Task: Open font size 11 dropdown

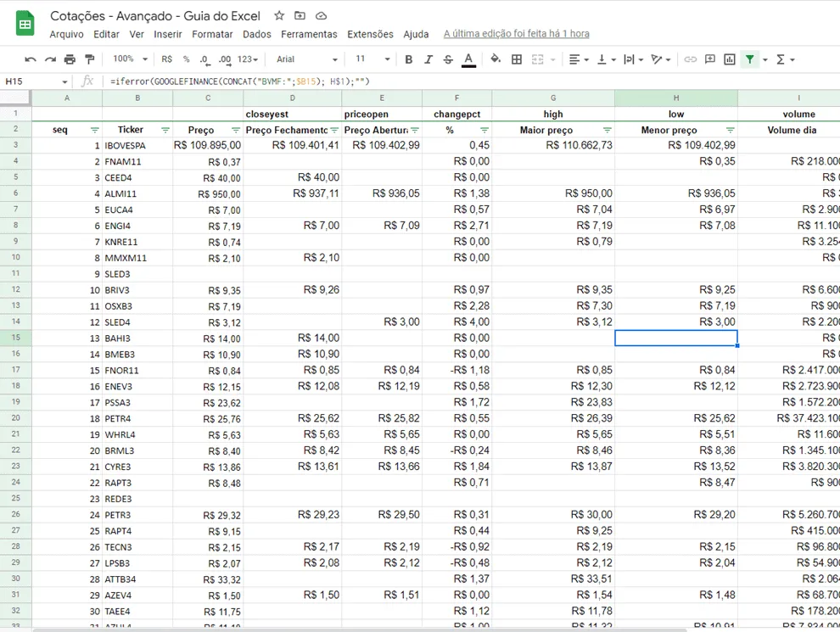Action: 372,59
